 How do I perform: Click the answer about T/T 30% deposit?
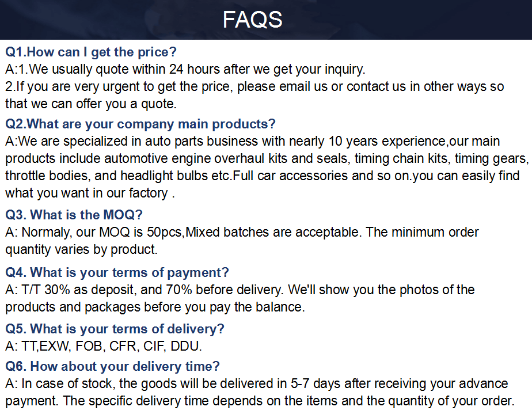click(240, 290)
